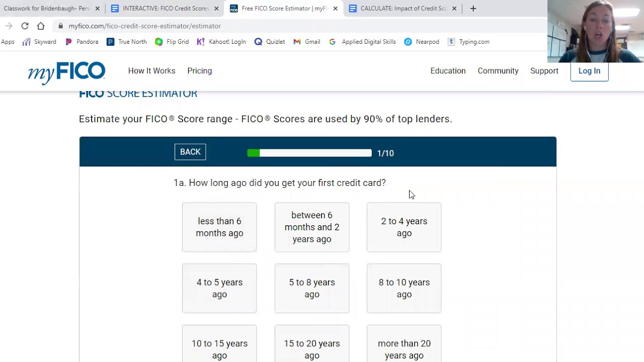Select the "2 to 4 years ago" answer
This screenshot has width=644, height=362.
[404, 227]
